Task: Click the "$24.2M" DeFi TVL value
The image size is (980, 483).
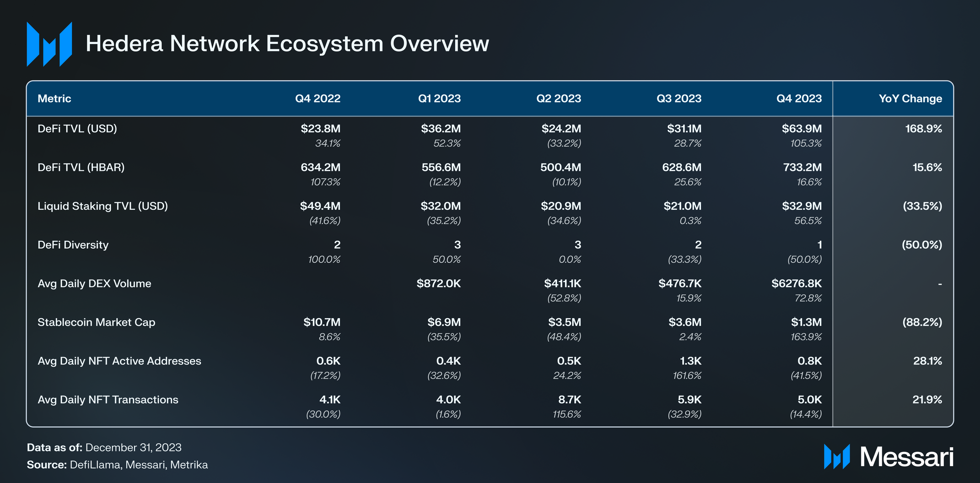Action: point(561,129)
